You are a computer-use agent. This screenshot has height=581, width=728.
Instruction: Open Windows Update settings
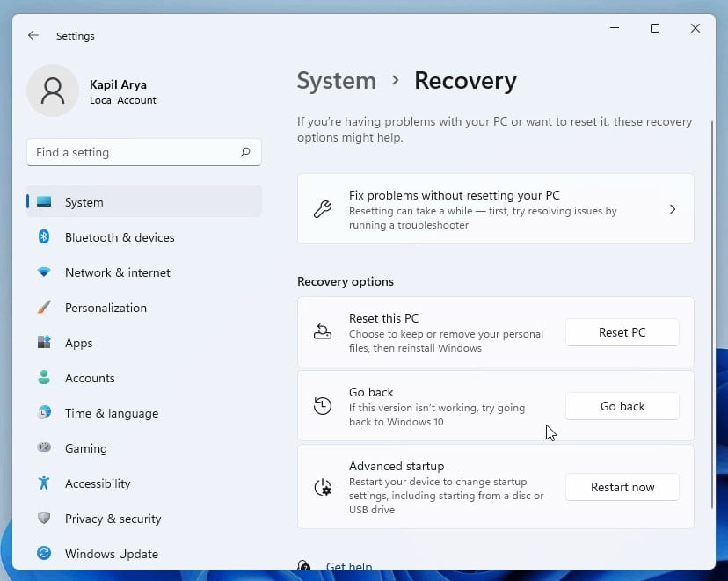click(111, 554)
